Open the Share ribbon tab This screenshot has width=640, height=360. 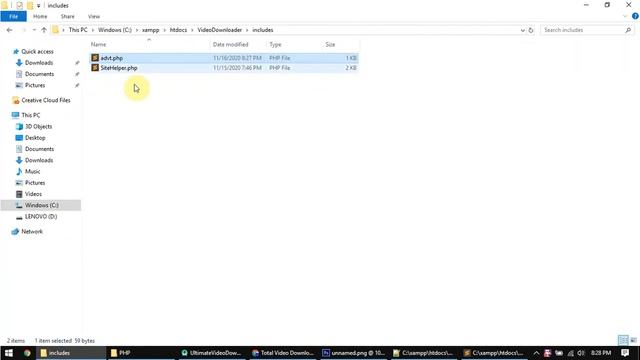click(x=67, y=16)
